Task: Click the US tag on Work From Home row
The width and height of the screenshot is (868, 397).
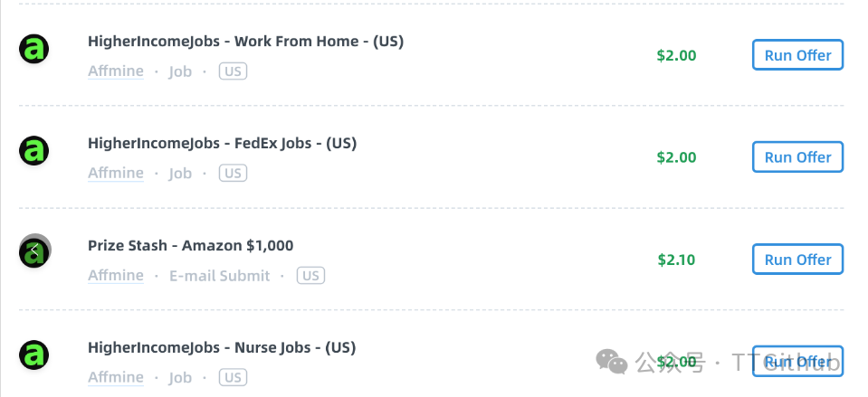Action: click(233, 71)
